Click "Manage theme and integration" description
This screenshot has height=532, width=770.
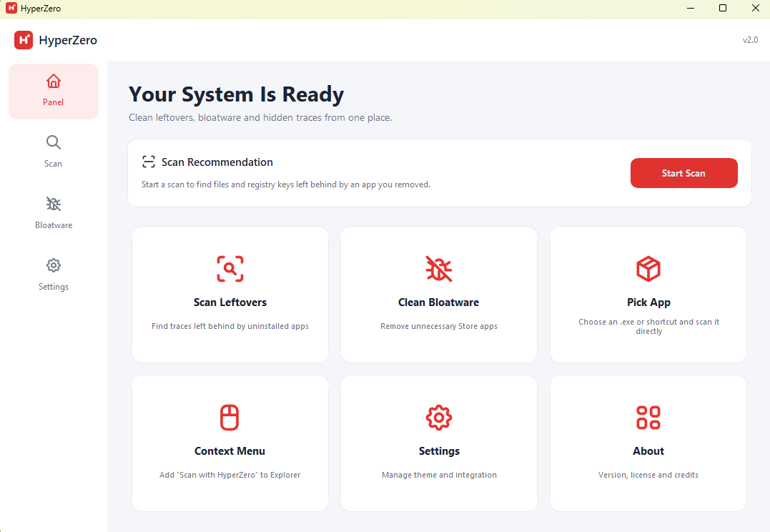coord(439,475)
